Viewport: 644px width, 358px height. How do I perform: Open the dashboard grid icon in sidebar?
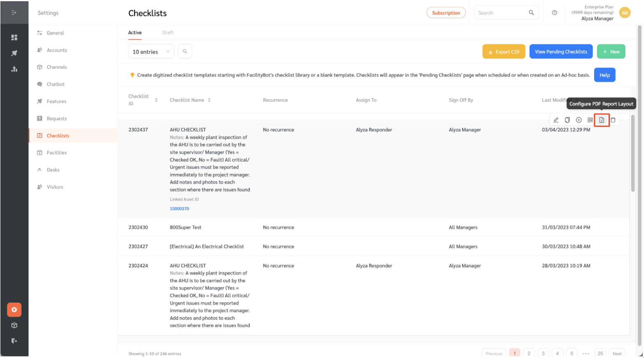14,37
